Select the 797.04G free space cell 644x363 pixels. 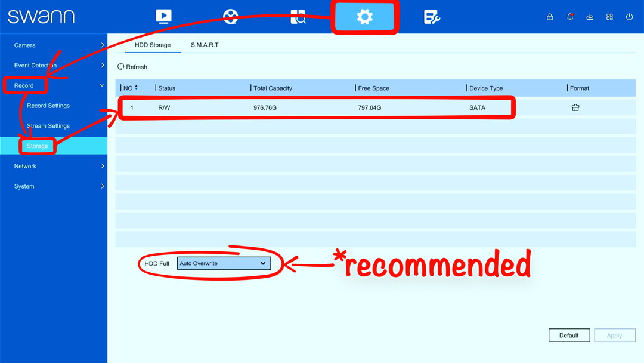[x=369, y=107]
